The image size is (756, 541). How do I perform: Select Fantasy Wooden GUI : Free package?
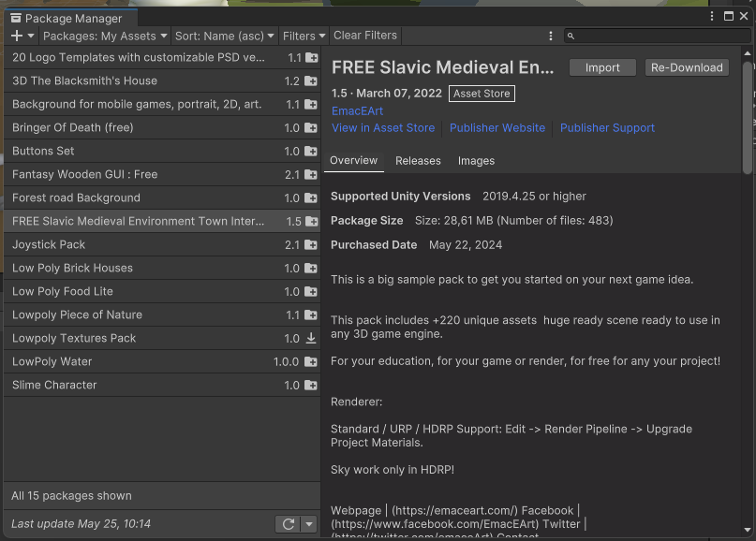tap(162, 174)
